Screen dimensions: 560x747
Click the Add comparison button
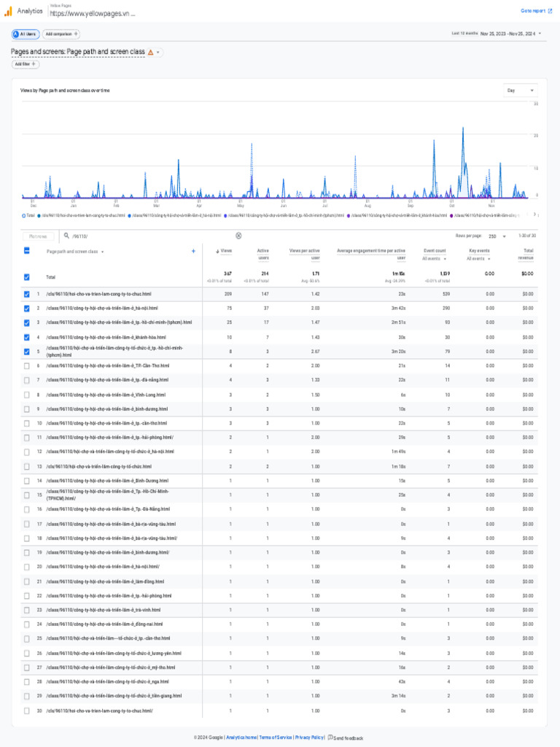61,34
